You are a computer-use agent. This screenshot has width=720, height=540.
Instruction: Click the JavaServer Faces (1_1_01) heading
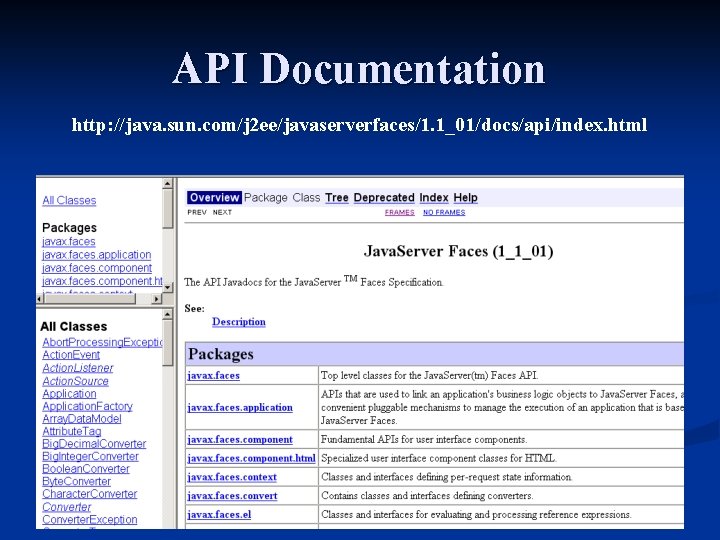[x=458, y=251]
